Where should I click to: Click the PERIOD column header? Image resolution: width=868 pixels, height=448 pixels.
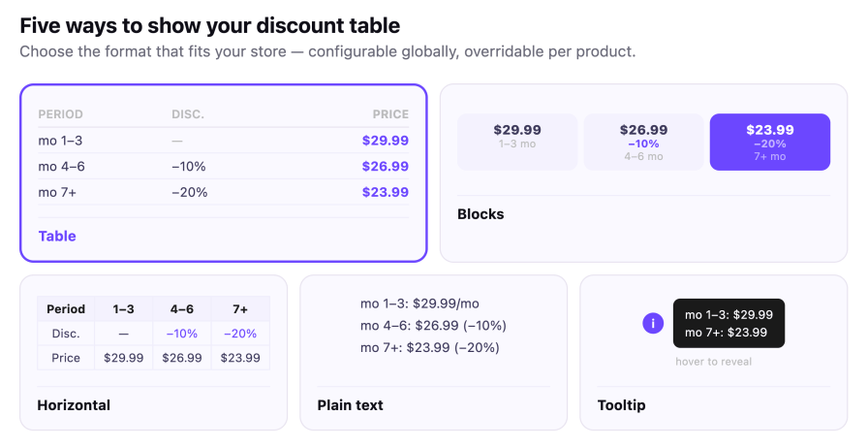tap(60, 114)
